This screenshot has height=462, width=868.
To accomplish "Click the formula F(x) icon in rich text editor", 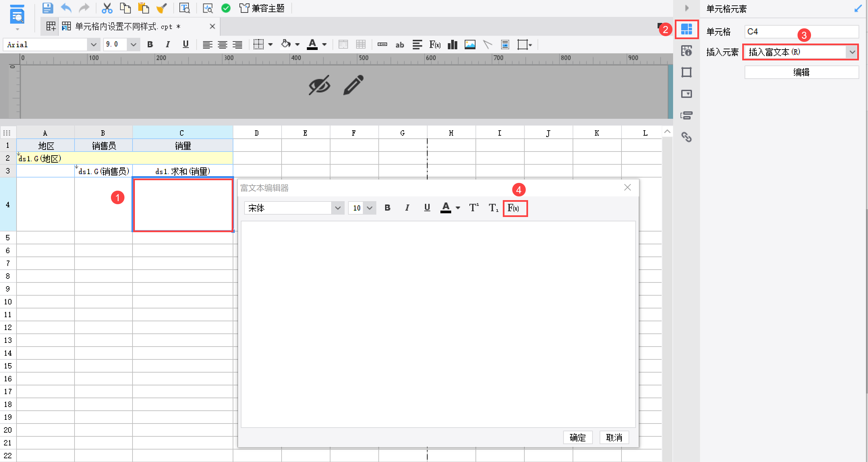I will click(x=514, y=208).
